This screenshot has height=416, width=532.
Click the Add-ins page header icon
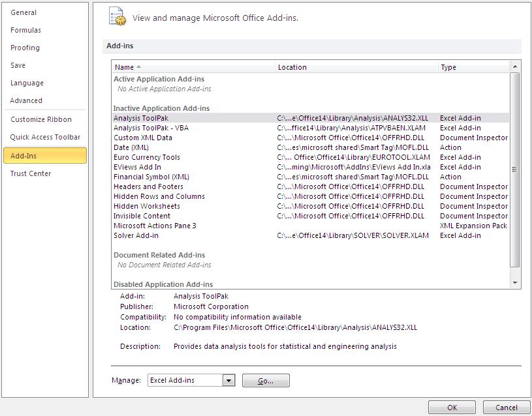click(117, 16)
